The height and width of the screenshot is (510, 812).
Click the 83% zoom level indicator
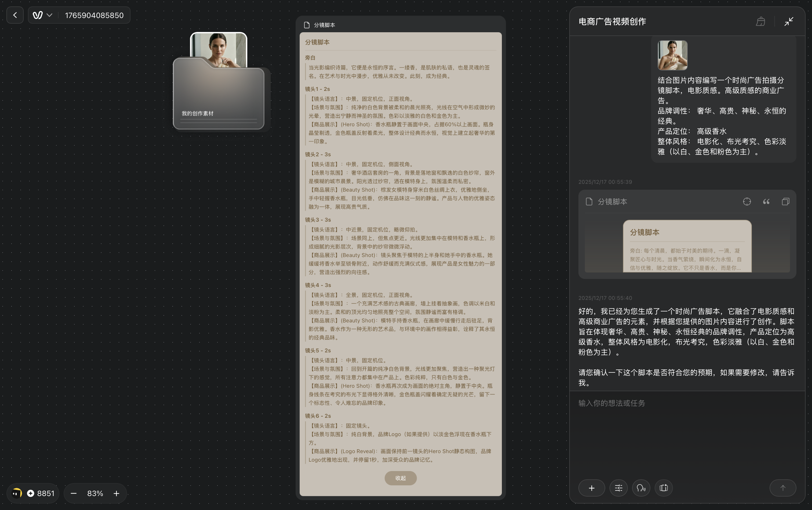click(95, 493)
